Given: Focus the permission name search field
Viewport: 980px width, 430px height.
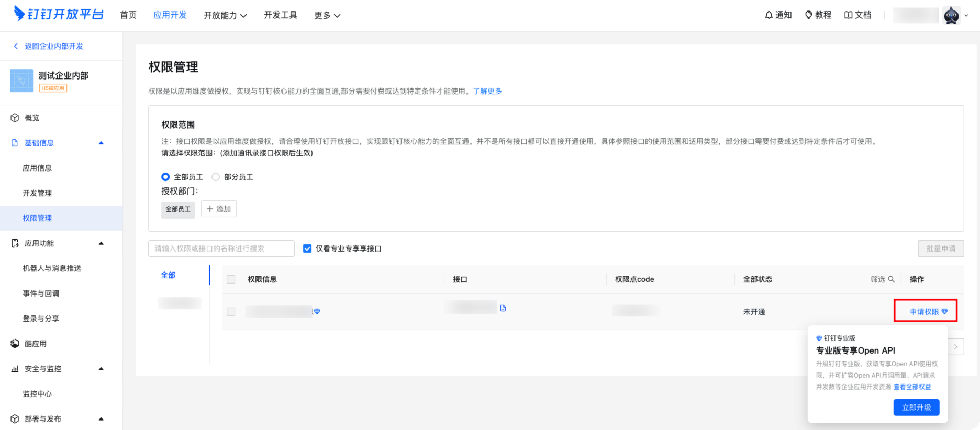Looking at the screenshot, I should pos(221,248).
